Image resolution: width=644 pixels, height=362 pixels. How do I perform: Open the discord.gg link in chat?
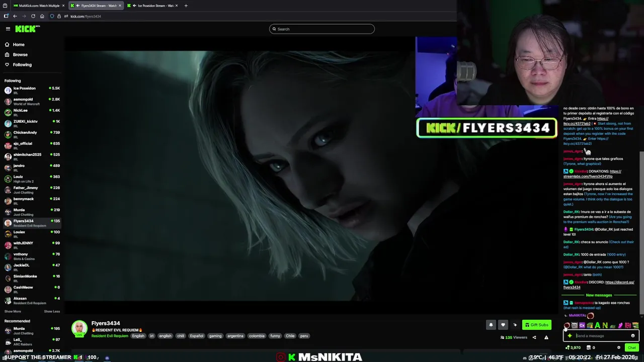(599, 285)
